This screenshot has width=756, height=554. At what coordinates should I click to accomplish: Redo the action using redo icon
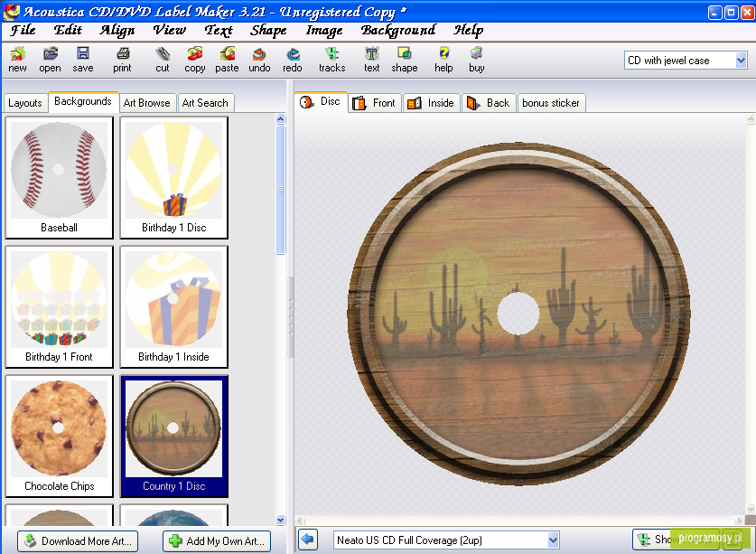click(x=293, y=60)
